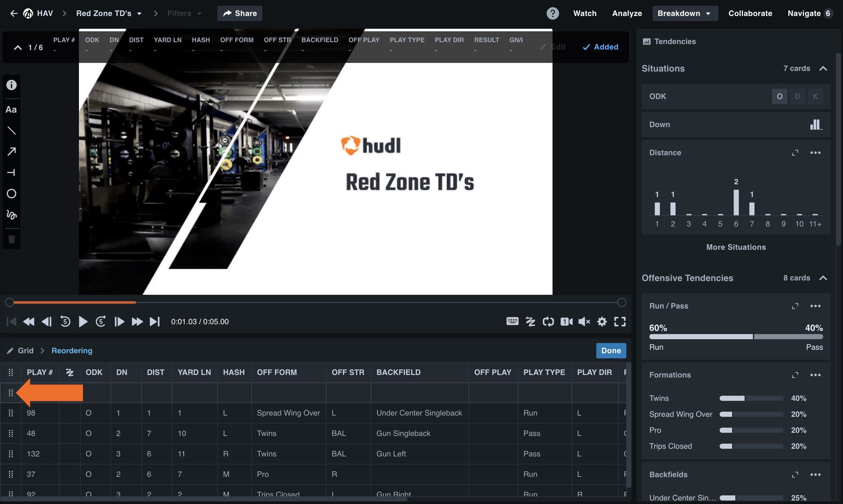Collapse the Situations section
This screenshot has height=504, width=843.
pyautogui.click(x=824, y=68)
